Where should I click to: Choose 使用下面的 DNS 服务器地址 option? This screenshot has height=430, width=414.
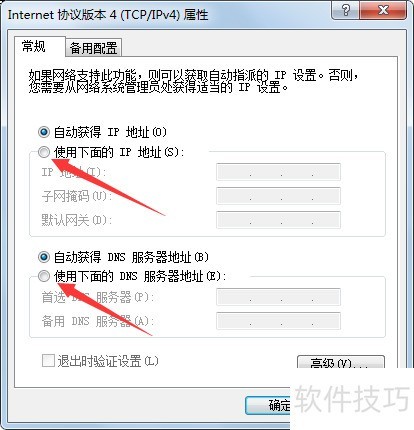pos(44,276)
